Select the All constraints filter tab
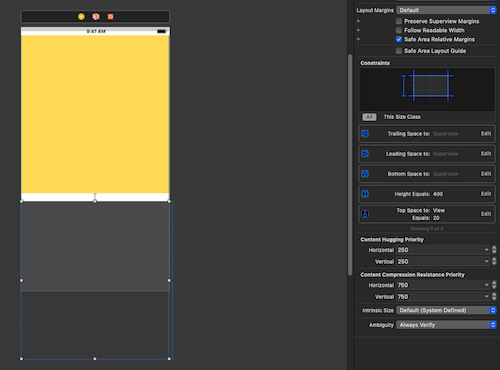 pos(369,117)
